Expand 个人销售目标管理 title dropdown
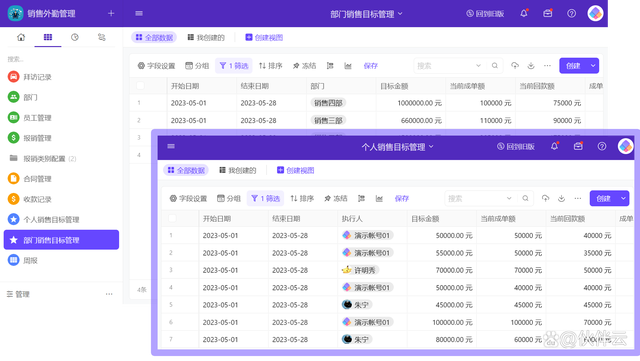Image resolution: width=640 pixels, height=361 pixels. click(x=431, y=146)
